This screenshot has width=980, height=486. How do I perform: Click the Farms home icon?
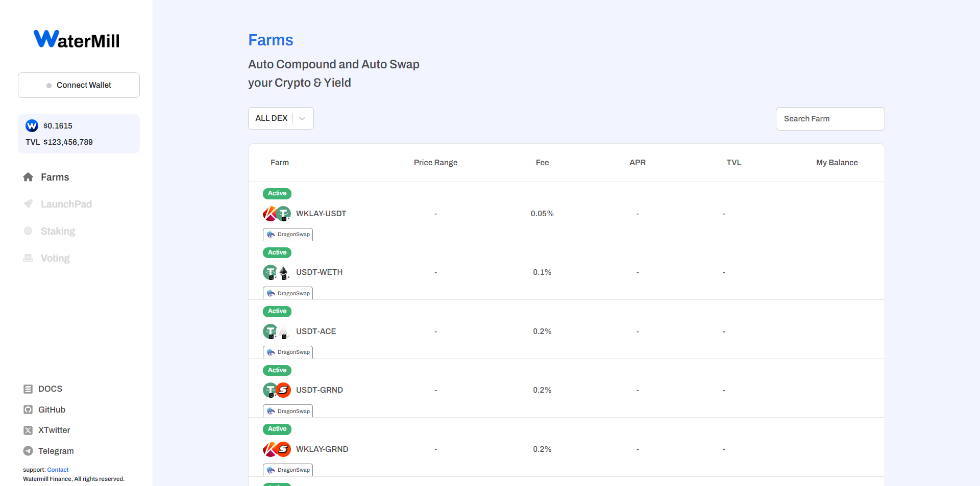click(28, 177)
